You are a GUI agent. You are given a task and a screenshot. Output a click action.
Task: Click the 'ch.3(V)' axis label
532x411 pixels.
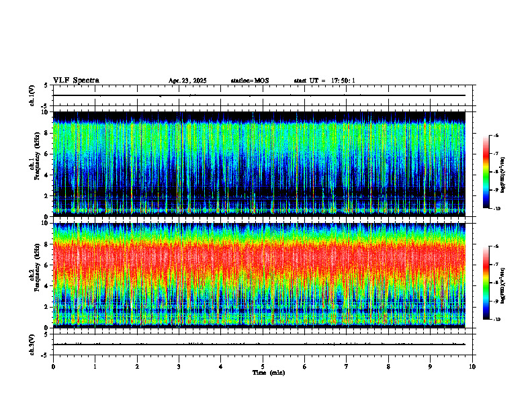point(32,345)
